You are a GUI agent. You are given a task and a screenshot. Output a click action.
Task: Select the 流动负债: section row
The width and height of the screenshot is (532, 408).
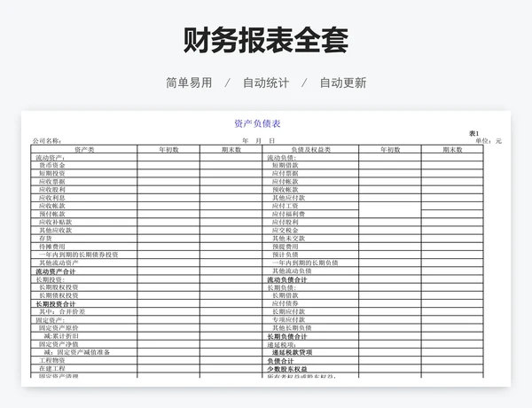coord(282,158)
